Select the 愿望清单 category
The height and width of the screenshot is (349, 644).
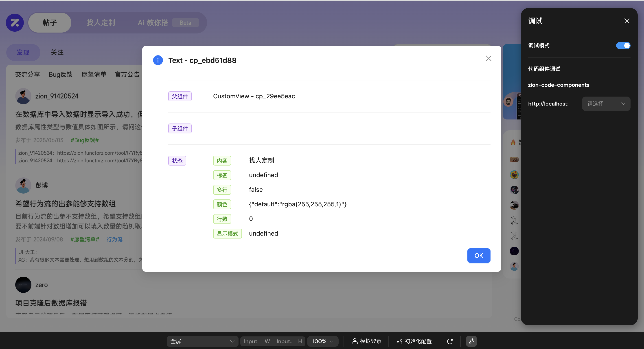(x=94, y=74)
